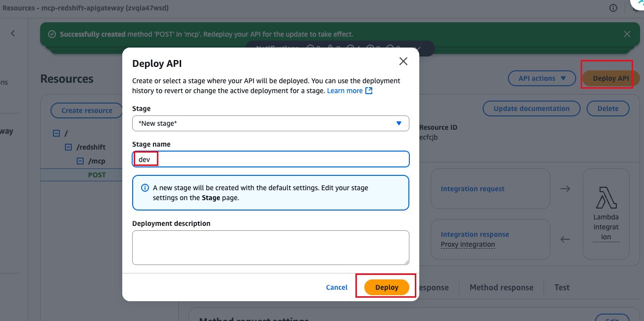Click the Lambda integration icon
Image resolution: width=644 pixels, height=321 pixels.
pyautogui.click(x=606, y=197)
